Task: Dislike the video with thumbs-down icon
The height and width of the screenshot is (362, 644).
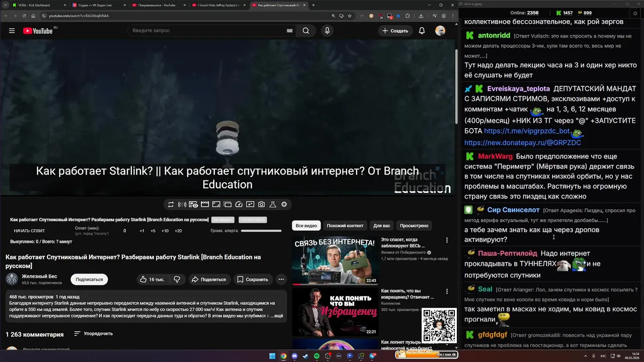Action: [x=177, y=280]
